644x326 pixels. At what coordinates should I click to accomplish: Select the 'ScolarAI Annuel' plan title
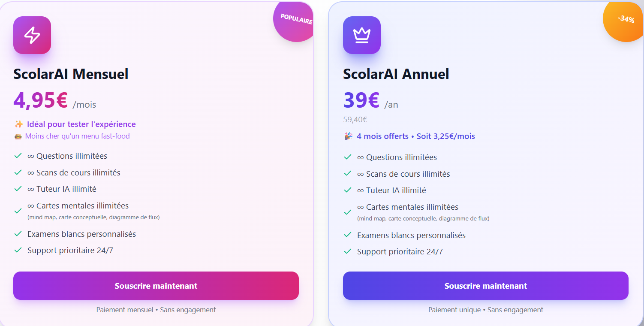point(396,74)
